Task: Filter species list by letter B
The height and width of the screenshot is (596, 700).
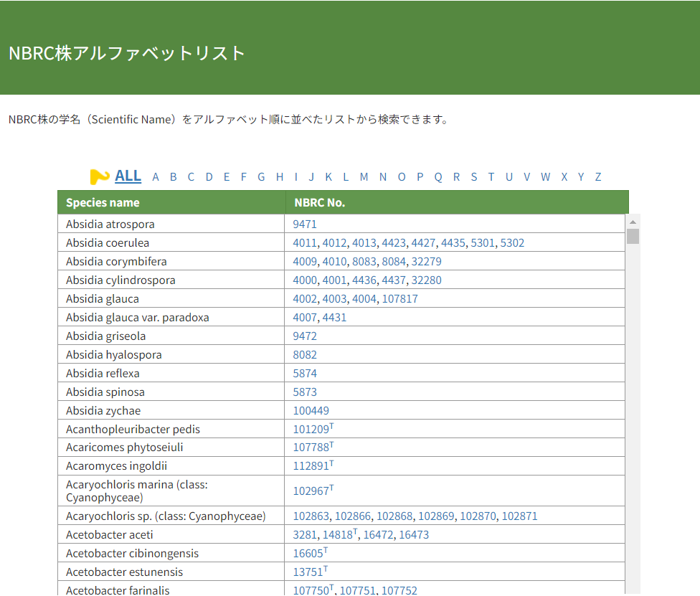Action: tap(174, 177)
